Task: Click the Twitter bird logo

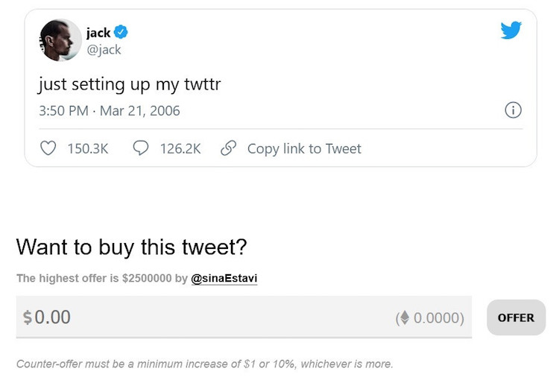Action: [x=511, y=31]
